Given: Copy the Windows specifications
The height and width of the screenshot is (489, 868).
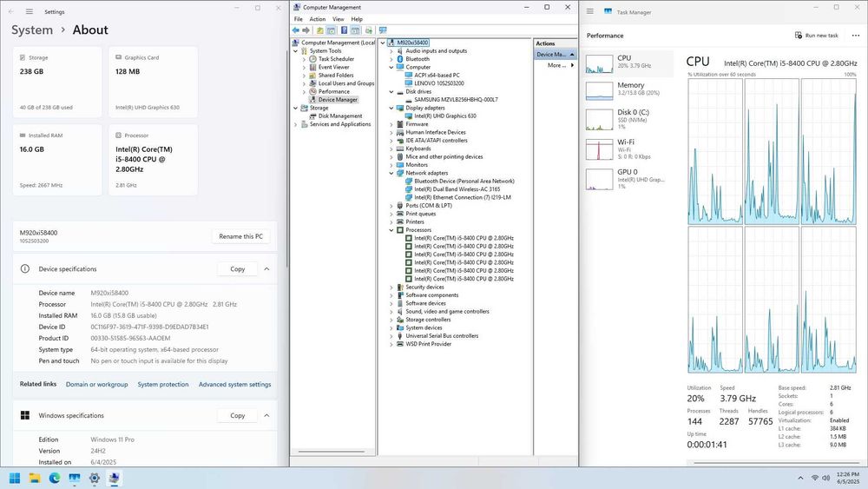Looking at the screenshot, I should coord(238,415).
